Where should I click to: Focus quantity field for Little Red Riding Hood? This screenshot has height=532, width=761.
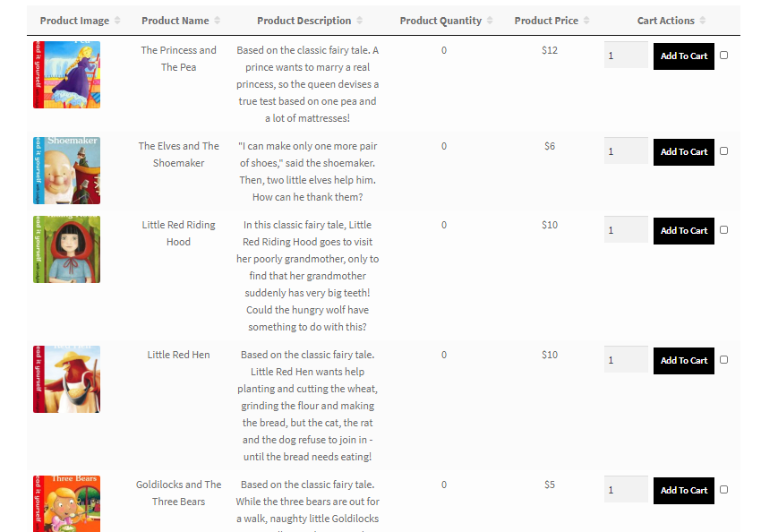point(626,230)
